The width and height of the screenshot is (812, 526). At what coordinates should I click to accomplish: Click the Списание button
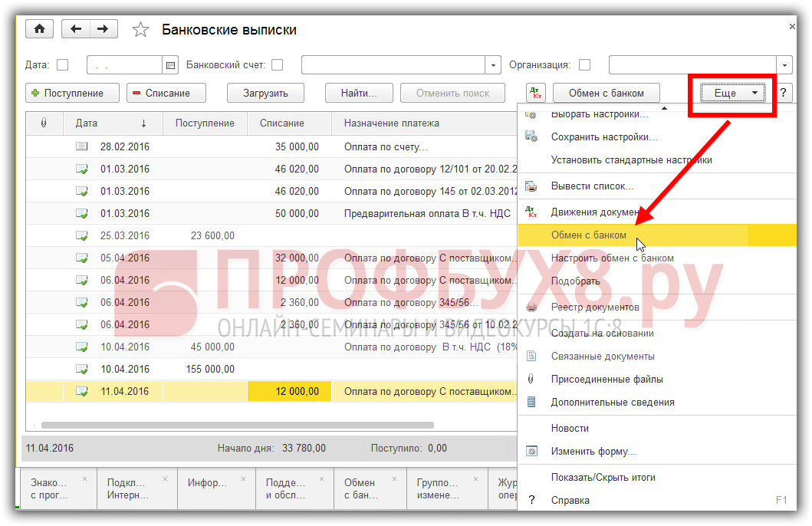point(166,94)
